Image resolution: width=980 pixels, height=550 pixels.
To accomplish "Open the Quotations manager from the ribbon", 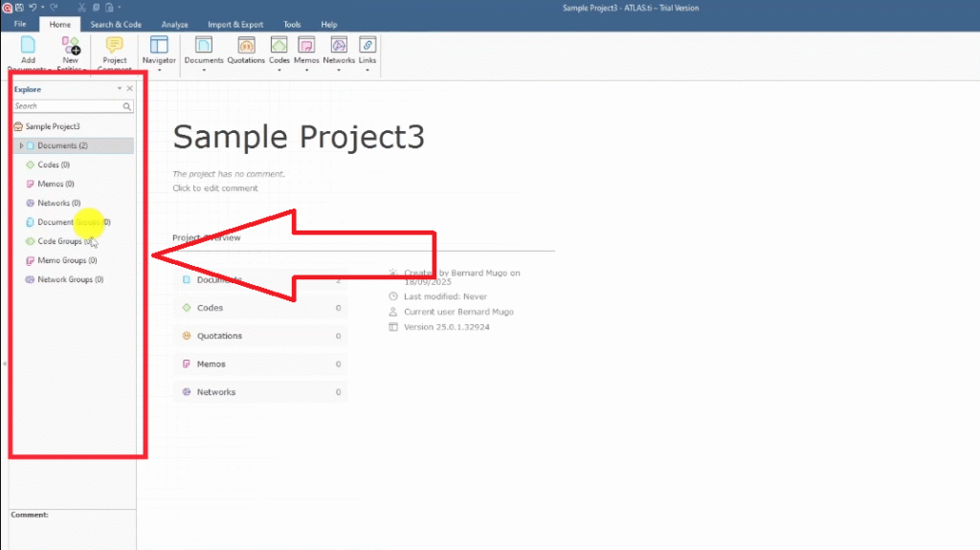I will 246,46.
